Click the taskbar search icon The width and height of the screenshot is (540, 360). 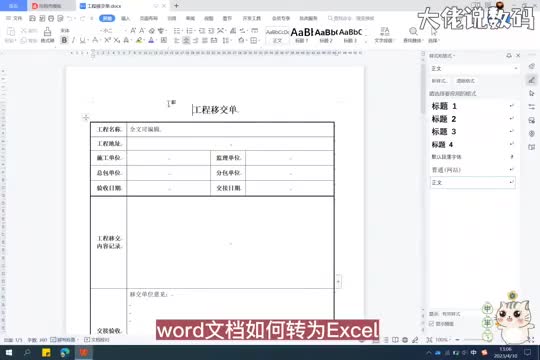tap(27, 352)
